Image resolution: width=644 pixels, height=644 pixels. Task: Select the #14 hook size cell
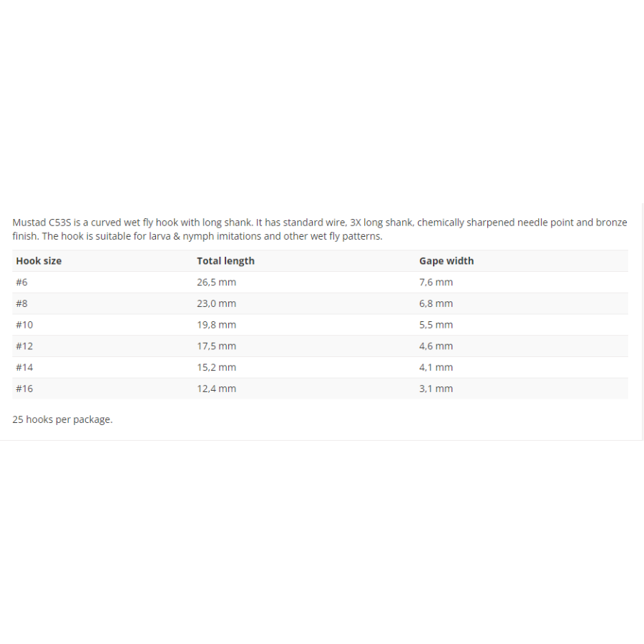pyautogui.click(x=24, y=368)
